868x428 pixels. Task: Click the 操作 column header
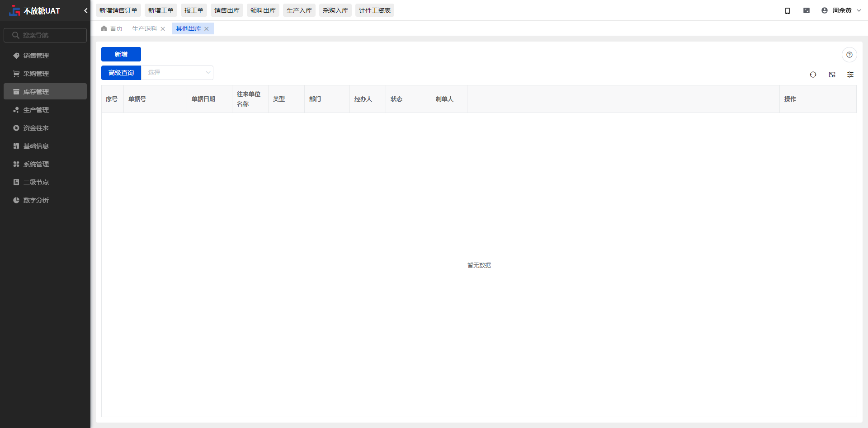[818, 99]
